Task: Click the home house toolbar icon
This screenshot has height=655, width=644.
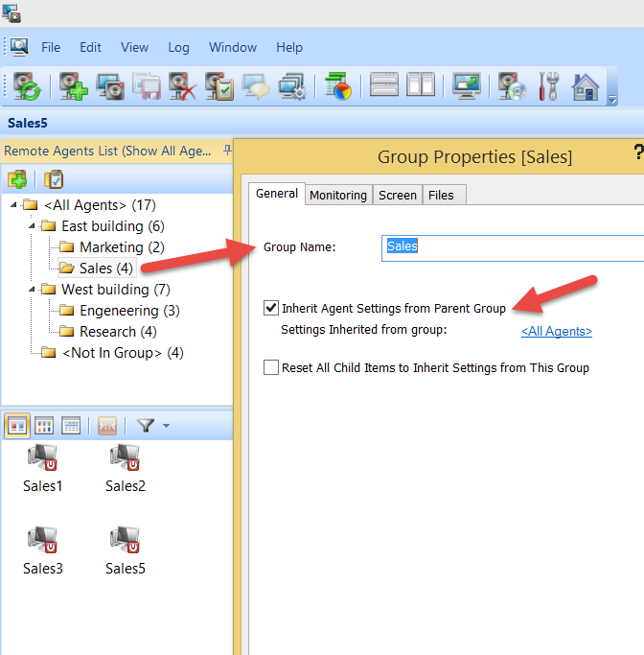Action: 586,87
